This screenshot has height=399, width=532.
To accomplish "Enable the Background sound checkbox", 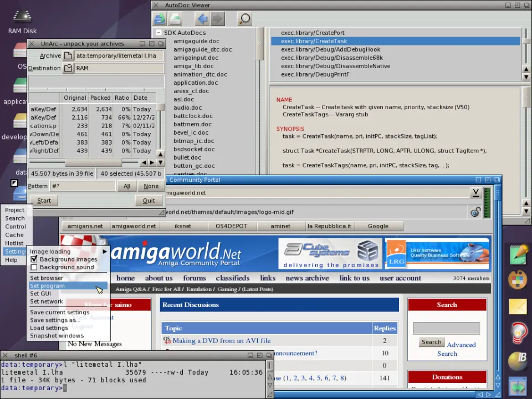I will point(34,267).
